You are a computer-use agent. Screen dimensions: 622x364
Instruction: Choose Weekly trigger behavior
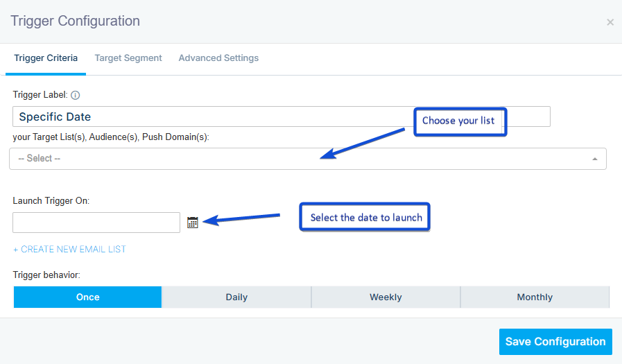pos(386,297)
